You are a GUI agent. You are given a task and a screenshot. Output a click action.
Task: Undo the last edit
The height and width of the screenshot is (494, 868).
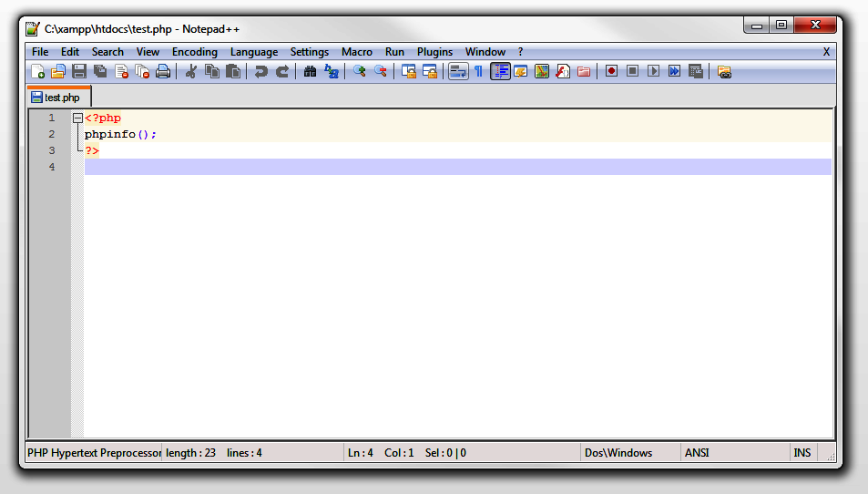click(261, 72)
